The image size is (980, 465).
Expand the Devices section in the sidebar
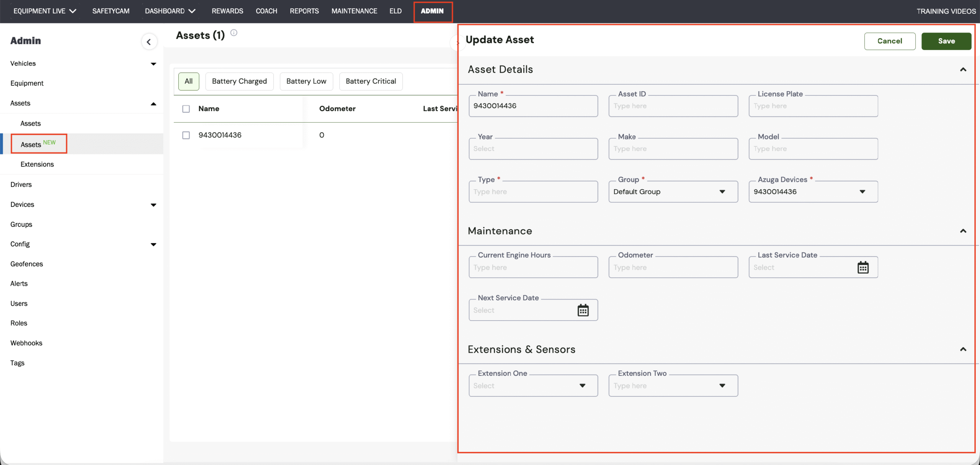[x=154, y=205]
